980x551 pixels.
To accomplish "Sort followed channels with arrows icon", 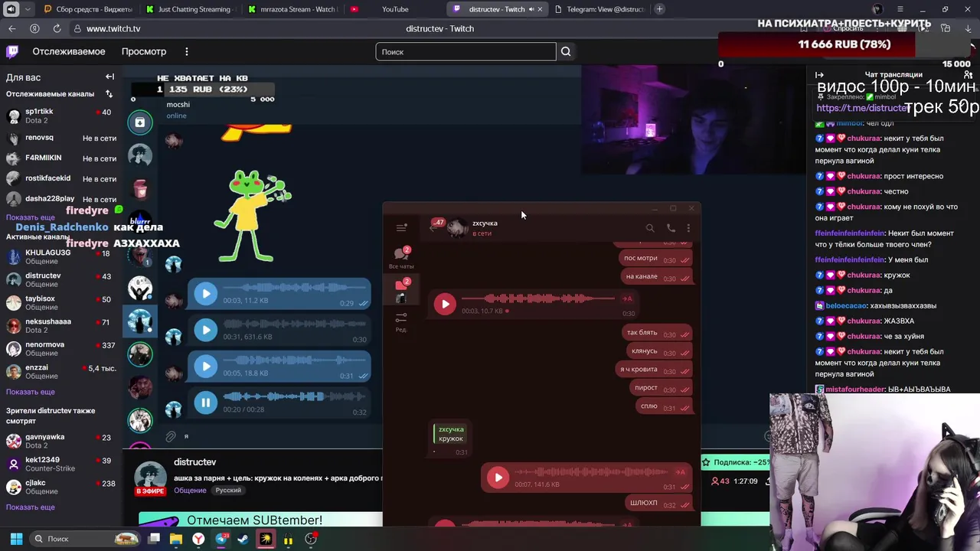I will pyautogui.click(x=109, y=94).
